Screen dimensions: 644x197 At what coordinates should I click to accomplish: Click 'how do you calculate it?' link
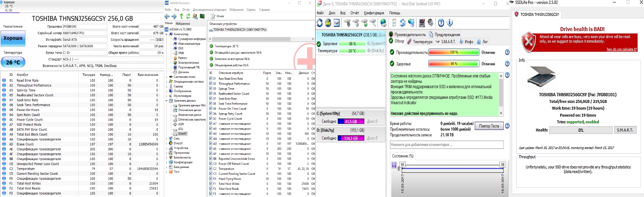point(621,49)
